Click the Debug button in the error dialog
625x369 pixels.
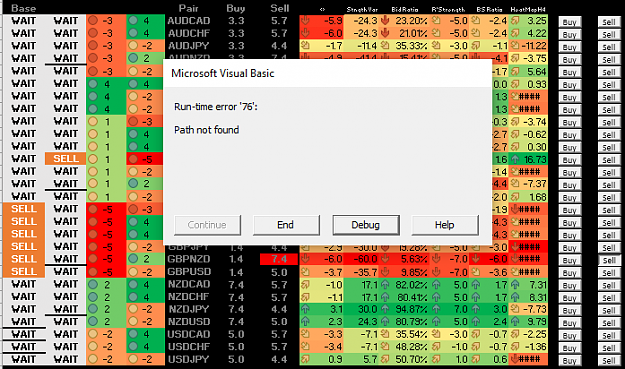(366, 225)
